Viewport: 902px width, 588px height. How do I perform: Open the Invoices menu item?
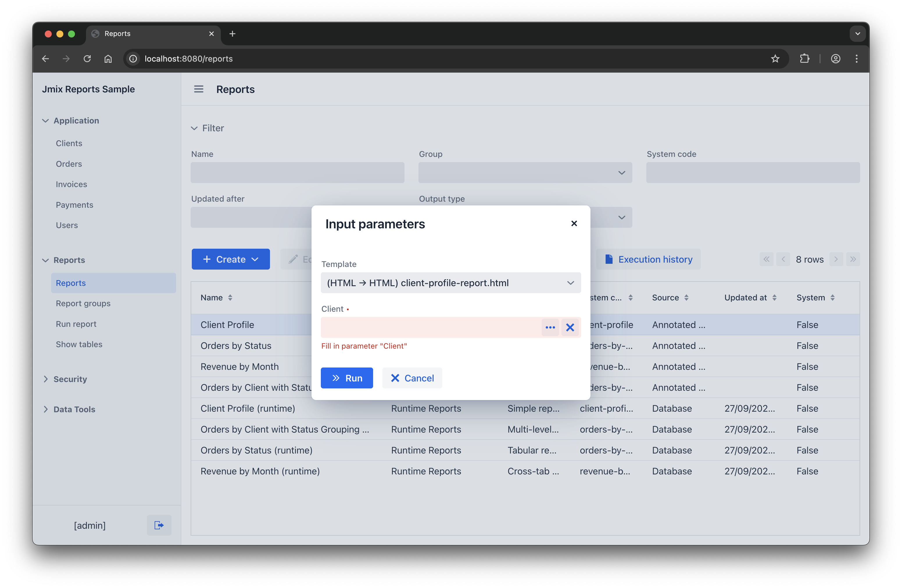coord(71,184)
